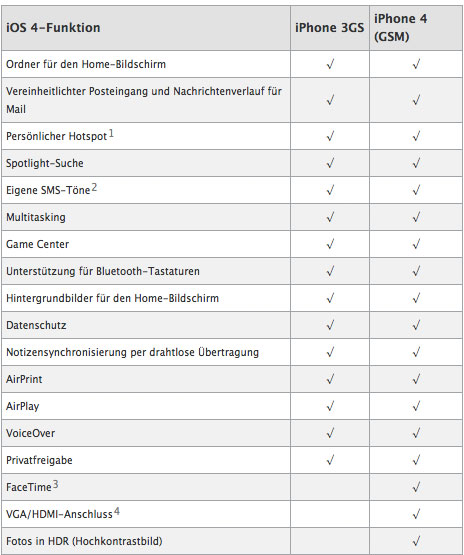Click the iPhone 3GS checkmark for Game Center
The width and height of the screenshot is (464, 555).
point(330,244)
